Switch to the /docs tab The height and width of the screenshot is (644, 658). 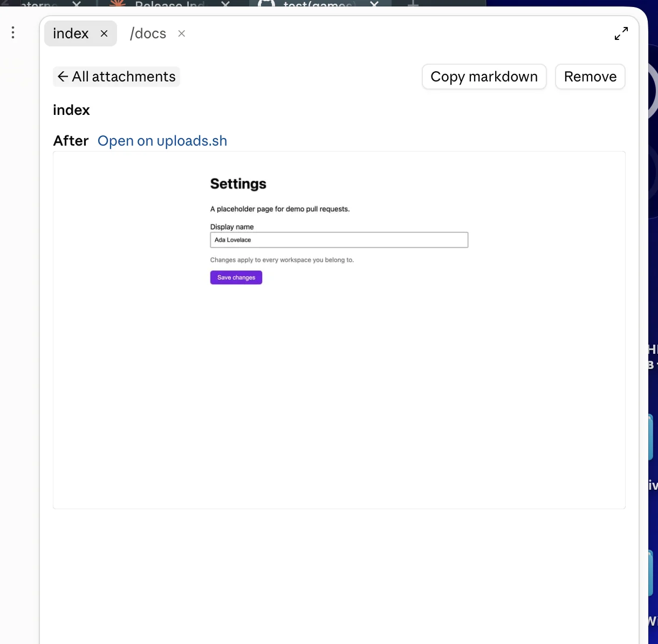(148, 33)
